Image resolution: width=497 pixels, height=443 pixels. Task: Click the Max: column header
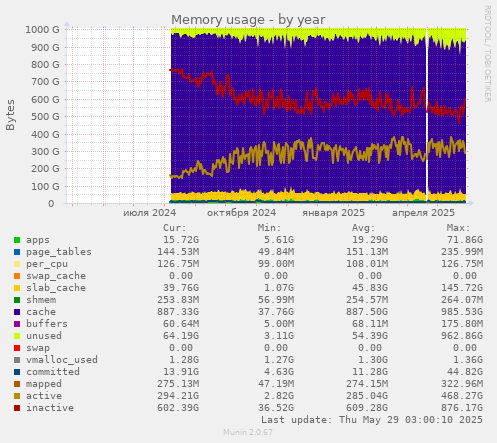458,228
